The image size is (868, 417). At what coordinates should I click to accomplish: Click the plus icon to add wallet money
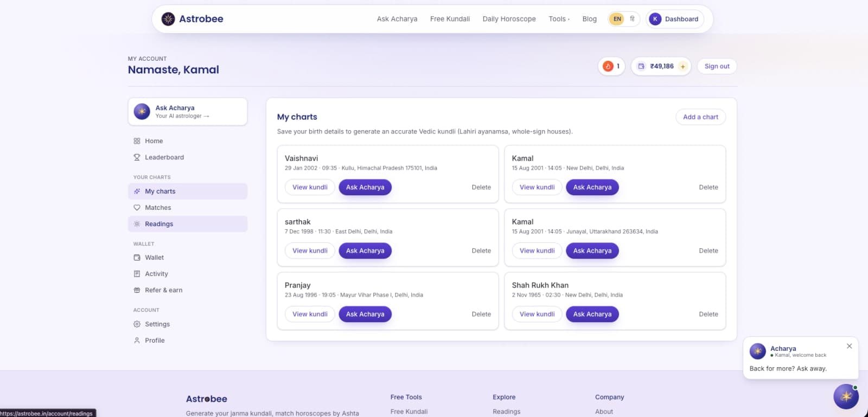(683, 67)
